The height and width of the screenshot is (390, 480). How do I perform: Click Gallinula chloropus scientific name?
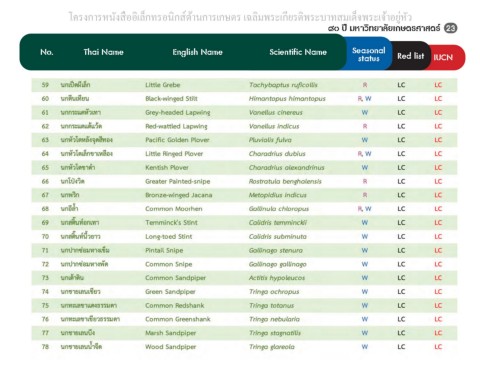(279, 209)
